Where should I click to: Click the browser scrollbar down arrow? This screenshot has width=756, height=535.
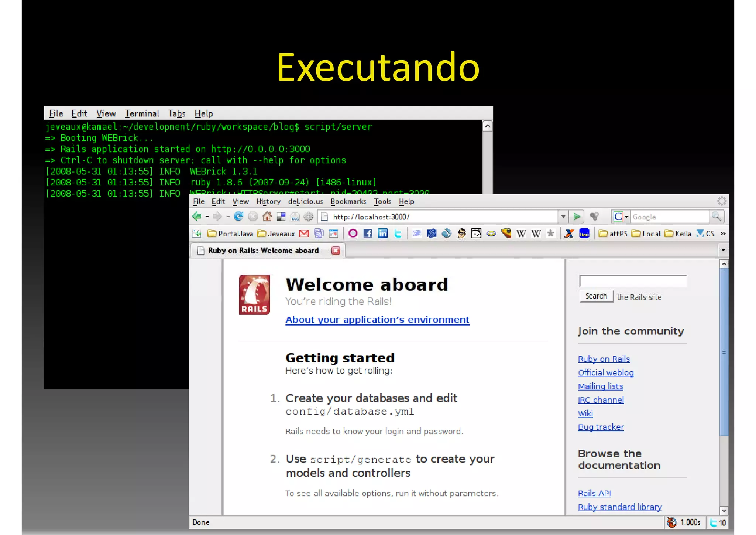(724, 511)
